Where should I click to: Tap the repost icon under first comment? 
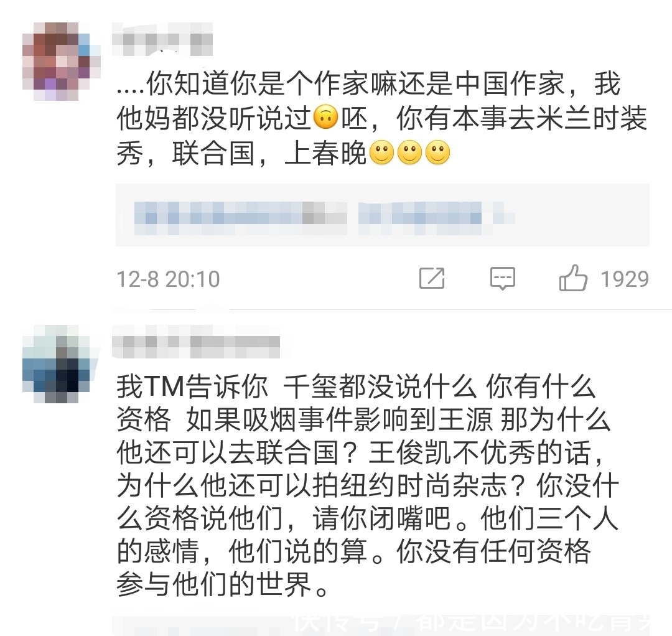432,278
